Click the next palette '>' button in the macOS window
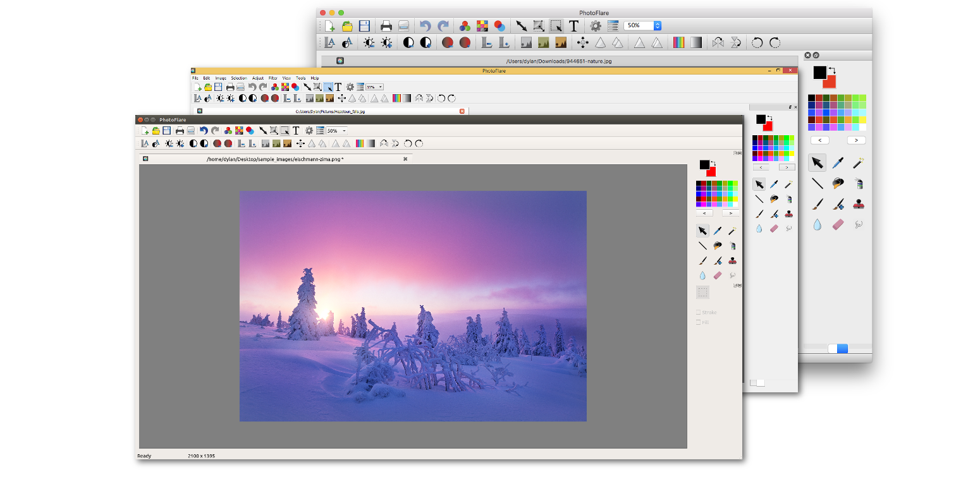Viewport: 980px width, 489px height. (857, 140)
